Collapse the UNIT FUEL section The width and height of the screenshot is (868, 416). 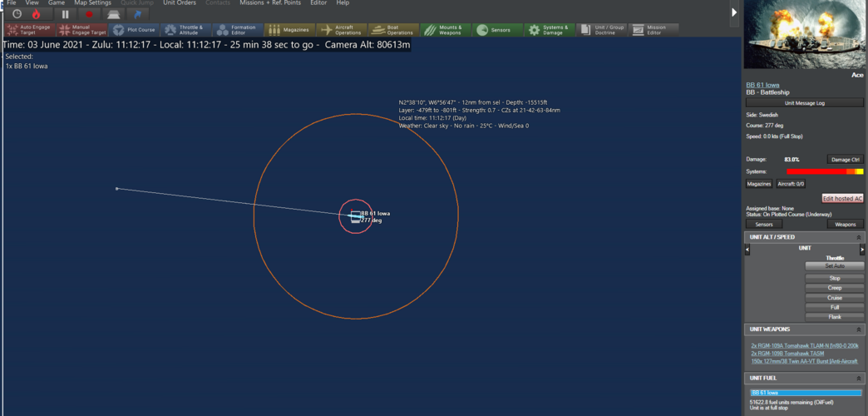pyautogui.click(x=859, y=378)
